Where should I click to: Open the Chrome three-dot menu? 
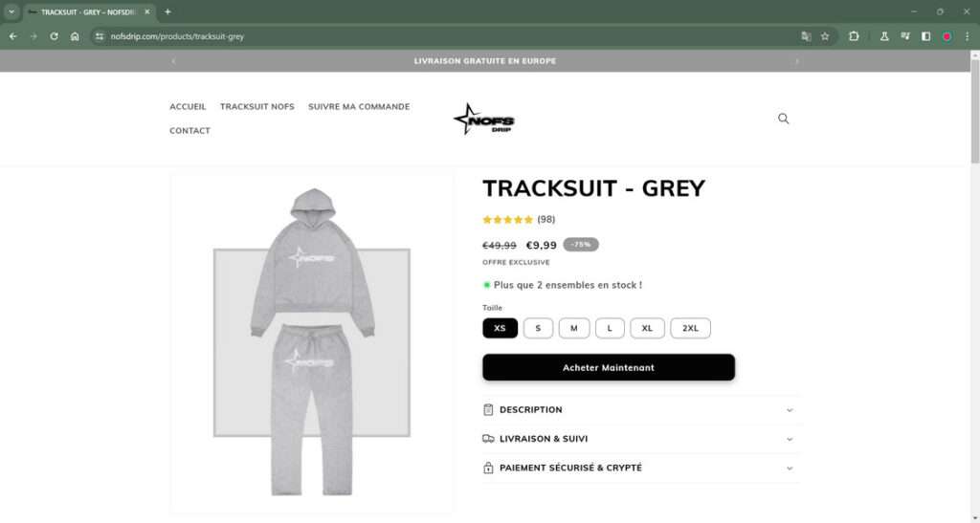(x=967, y=37)
